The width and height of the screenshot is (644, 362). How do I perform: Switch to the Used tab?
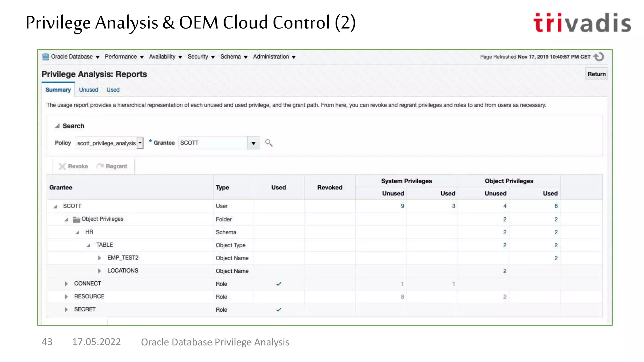[113, 90]
